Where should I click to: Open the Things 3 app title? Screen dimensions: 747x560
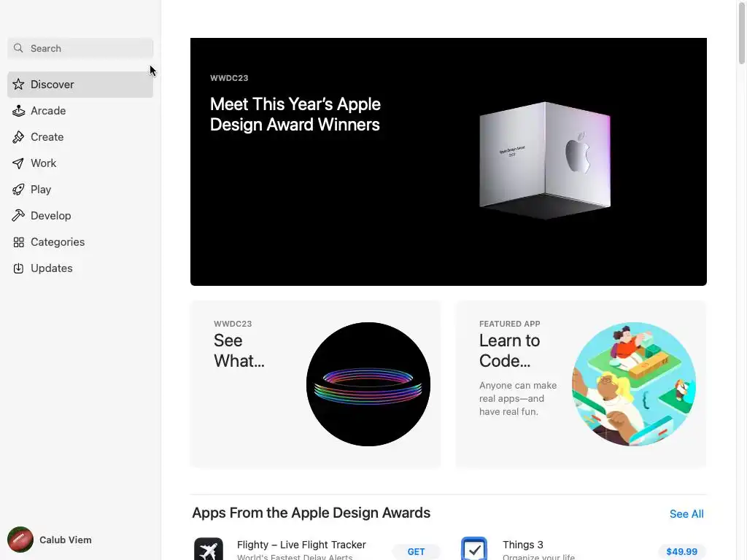[x=522, y=544]
